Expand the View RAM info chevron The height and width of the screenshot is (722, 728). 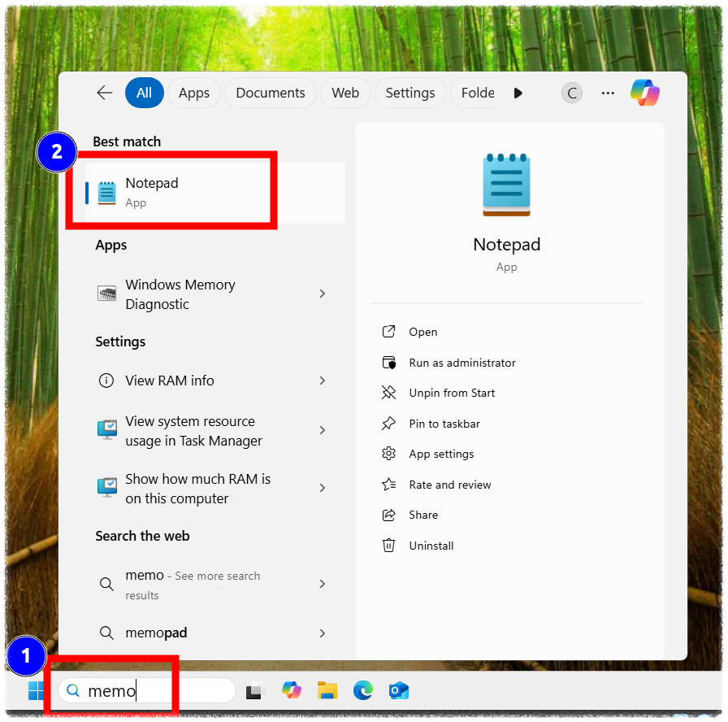323,381
